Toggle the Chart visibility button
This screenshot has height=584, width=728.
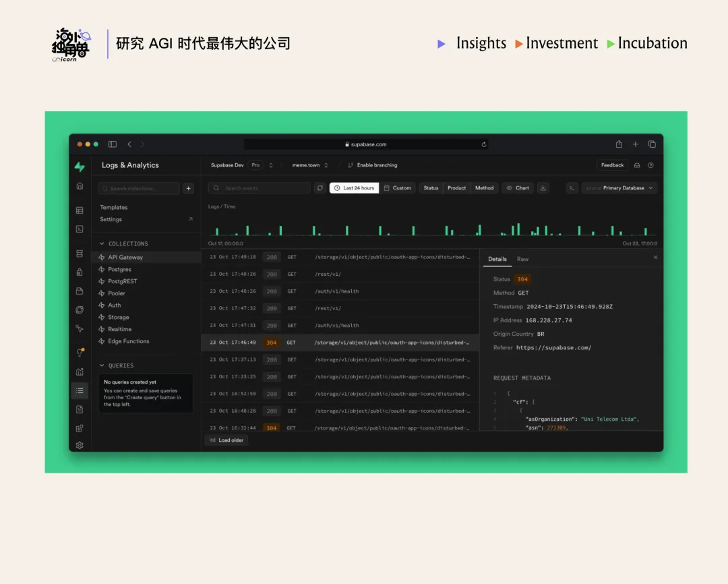coord(518,188)
